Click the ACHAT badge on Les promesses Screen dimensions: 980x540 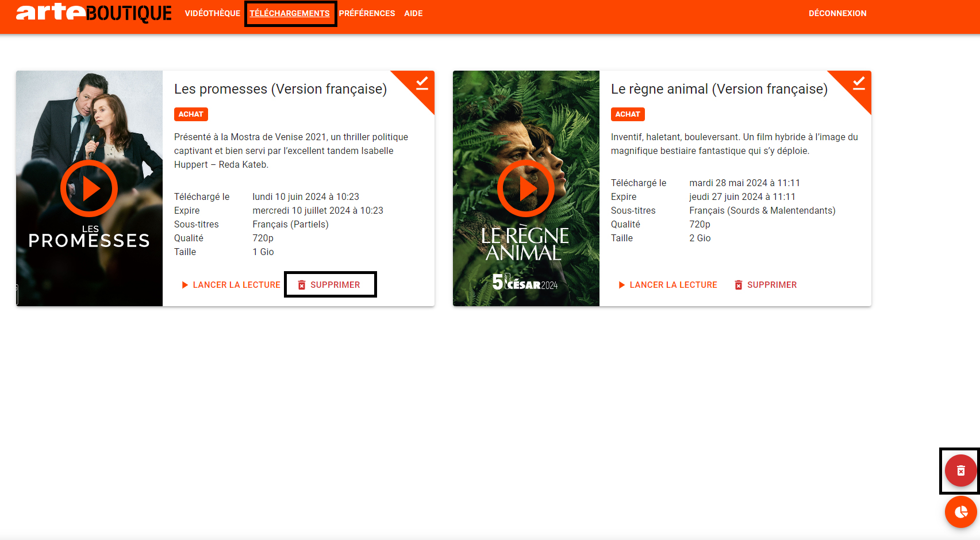191,114
